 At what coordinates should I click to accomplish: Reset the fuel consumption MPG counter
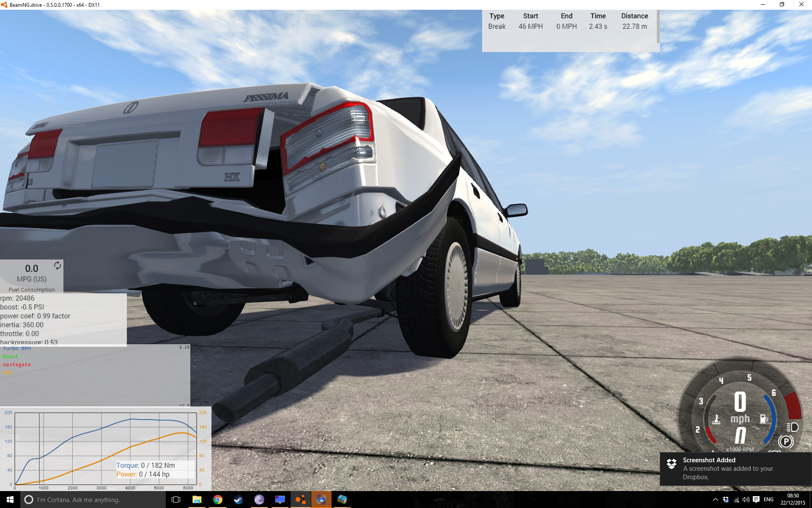[x=58, y=265]
